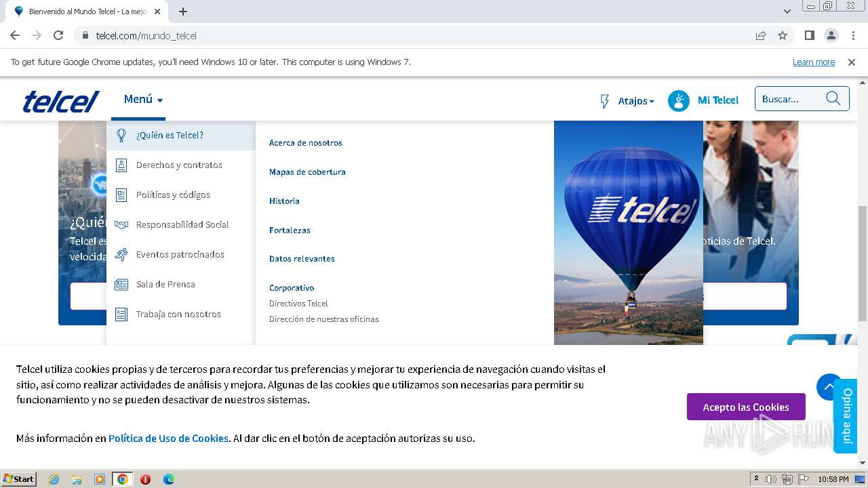The width and height of the screenshot is (868, 488).
Task: Click the Telcel hot air balloon image
Action: (629, 232)
